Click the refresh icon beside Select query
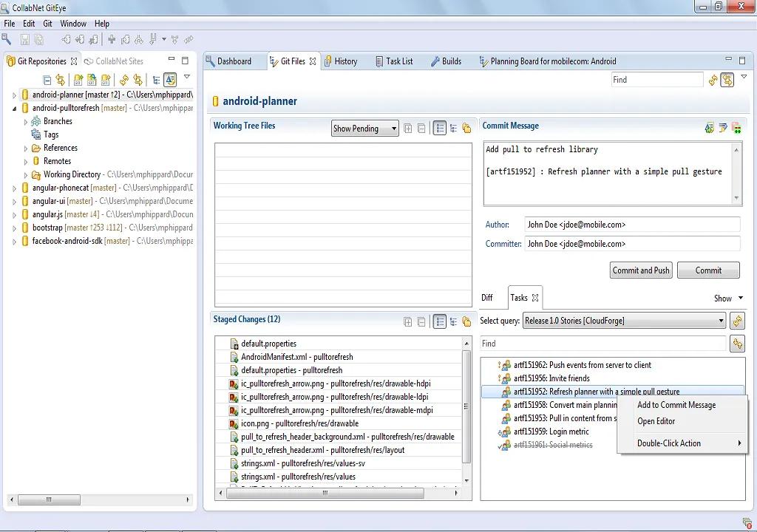This screenshot has width=757, height=532. [x=736, y=321]
